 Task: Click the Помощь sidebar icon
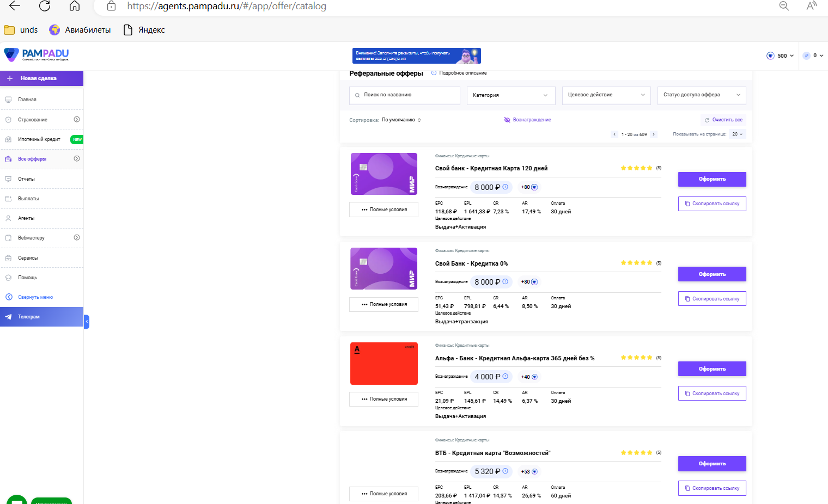(8, 278)
